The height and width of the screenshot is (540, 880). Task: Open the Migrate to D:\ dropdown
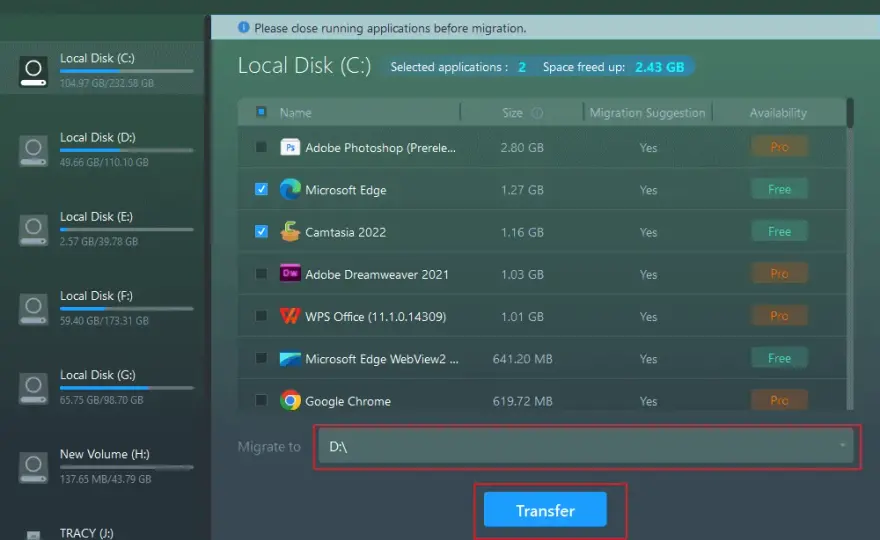point(585,446)
